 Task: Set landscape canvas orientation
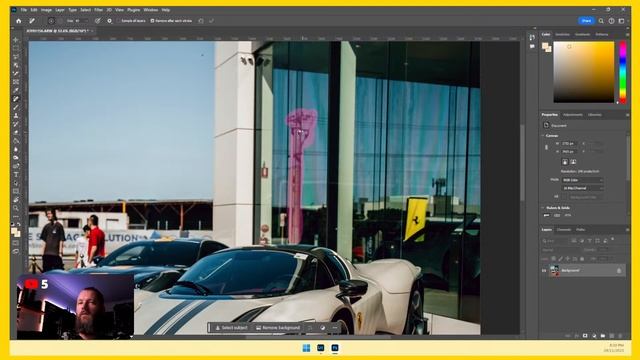click(573, 162)
